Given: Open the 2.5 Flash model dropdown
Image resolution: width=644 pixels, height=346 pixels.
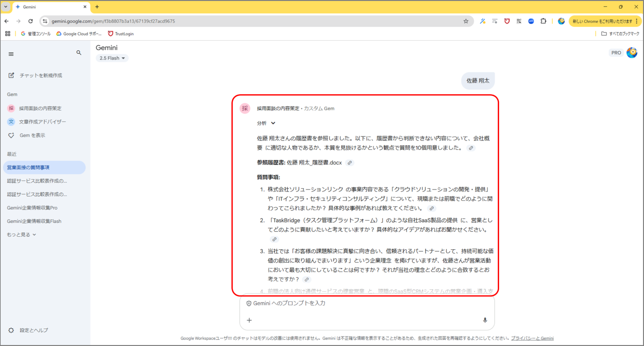Looking at the screenshot, I should (112, 58).
